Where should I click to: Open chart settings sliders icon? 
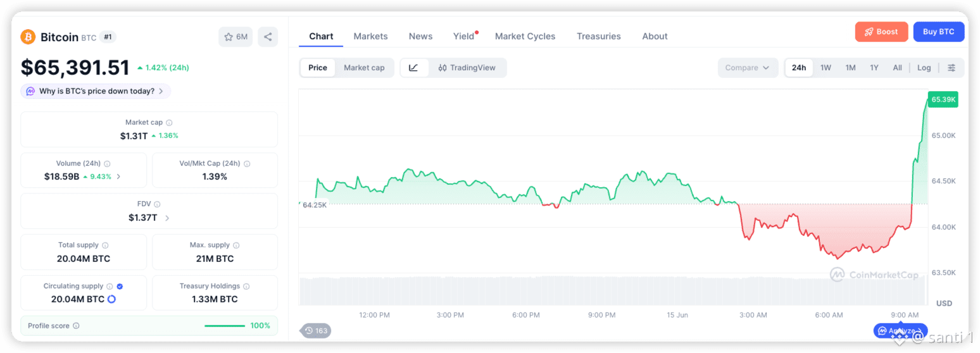click(x=952, y=68)
